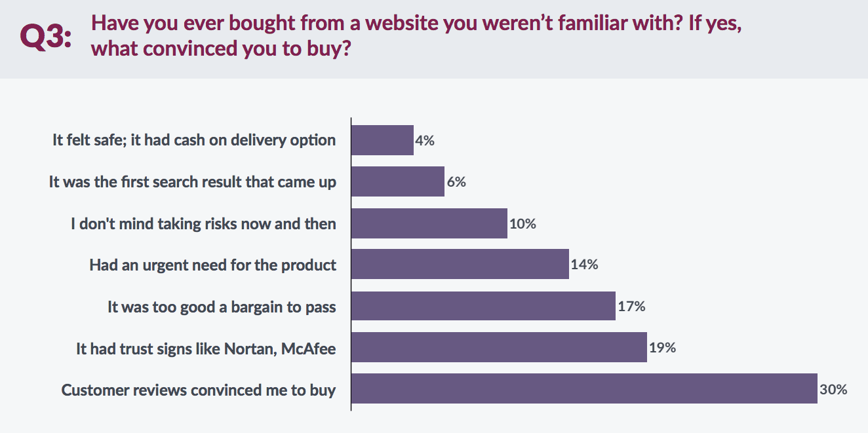The height and width of the screenshot is (433, 868).
Task: Select the 'Had an urgent need' label
Action: (212, 265)
